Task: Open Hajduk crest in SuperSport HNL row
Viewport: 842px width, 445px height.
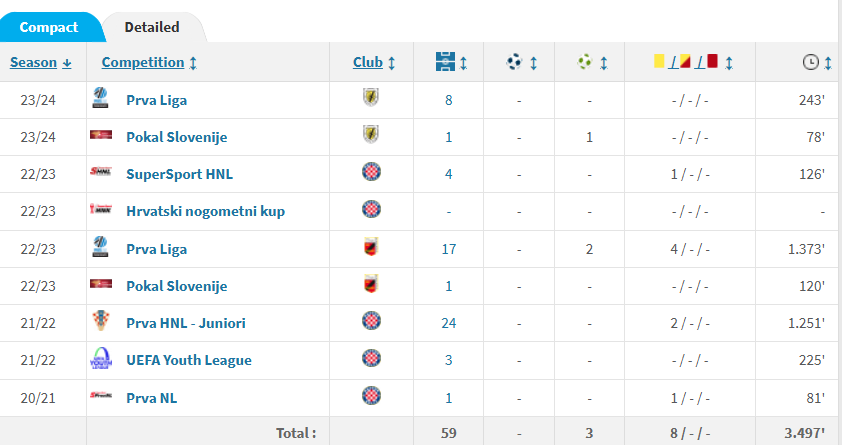Action: pyautogui.click(x=371, y=172)
